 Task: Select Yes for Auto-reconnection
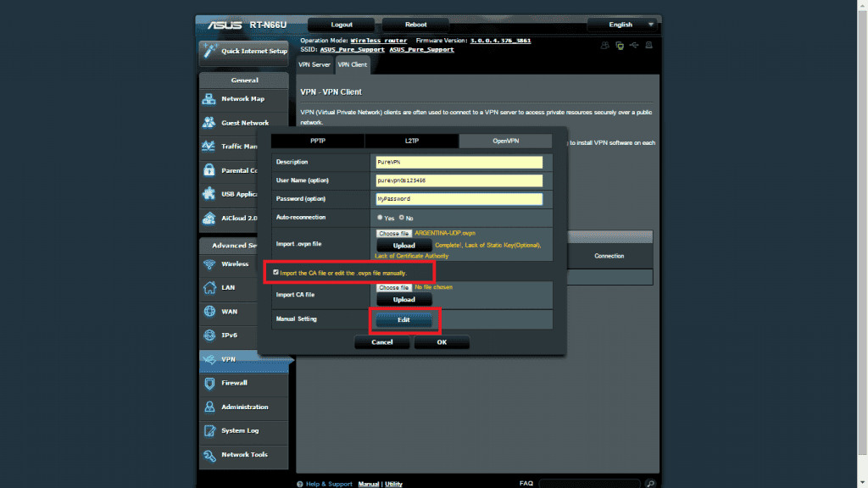coord(380,218)
